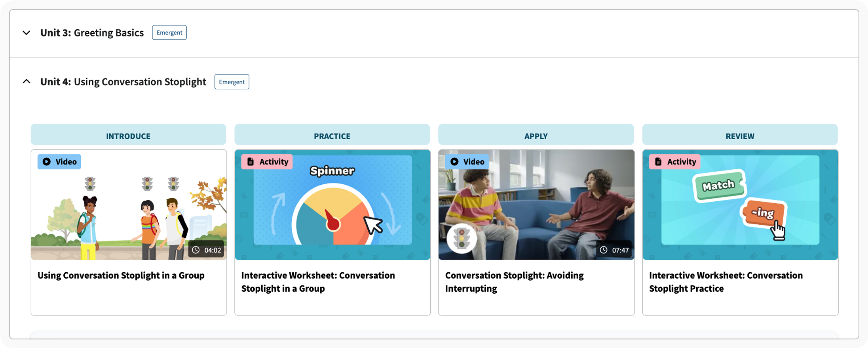The image size is (868, 348).
Task: Select the APPLY column header
Action: click(x=536, y=136)
